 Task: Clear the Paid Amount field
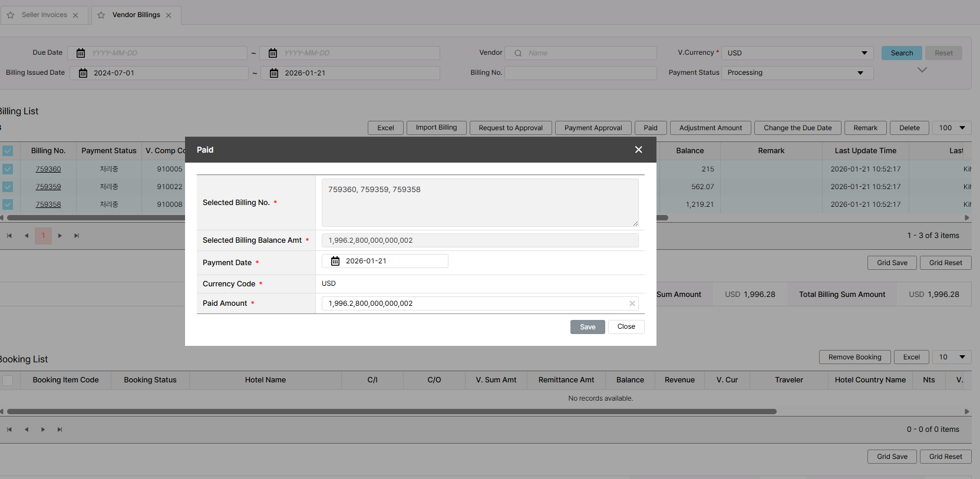[632, 303]
